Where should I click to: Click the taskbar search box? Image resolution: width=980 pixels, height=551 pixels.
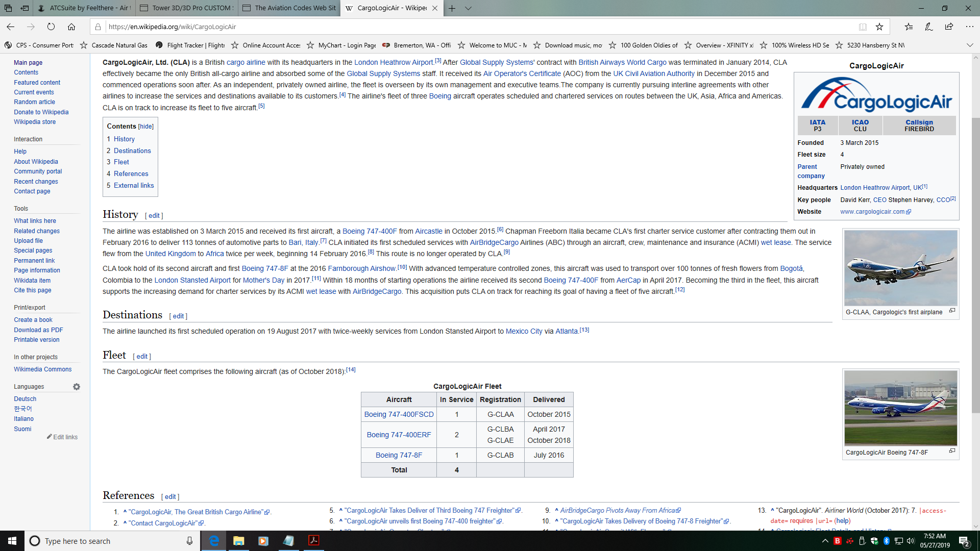point(112,541)
